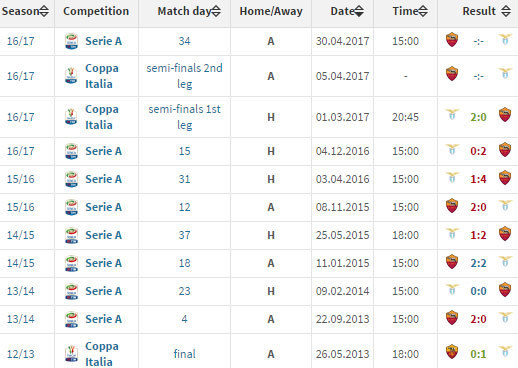
Task: Open 14/15 season link for matchday 37
Action: point(21,235)
